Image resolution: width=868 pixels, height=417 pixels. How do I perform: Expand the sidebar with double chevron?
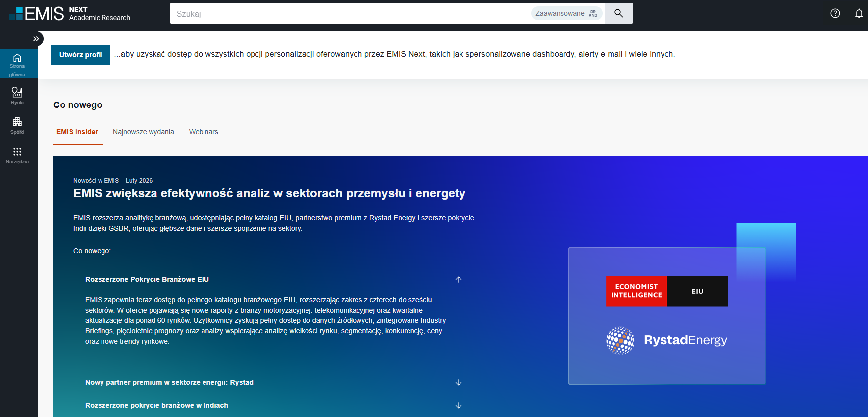click(36, 39)
